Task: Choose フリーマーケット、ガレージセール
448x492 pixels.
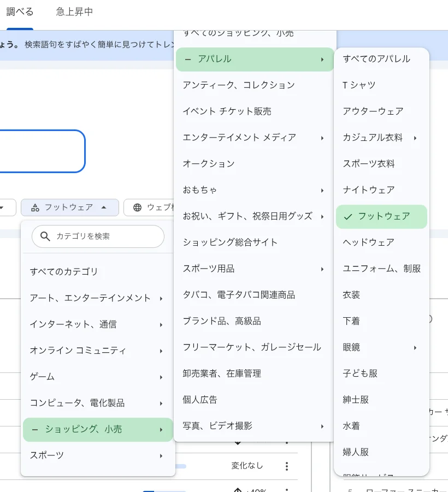Action: (255, 347)
